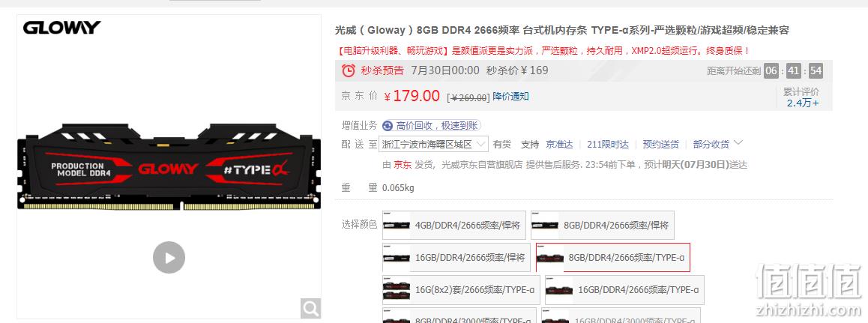This screenshot has width=868, height=323.
Task: Click the 8GB TYPE-α variant thumbnail image
Action: click(x=550, y=258)
